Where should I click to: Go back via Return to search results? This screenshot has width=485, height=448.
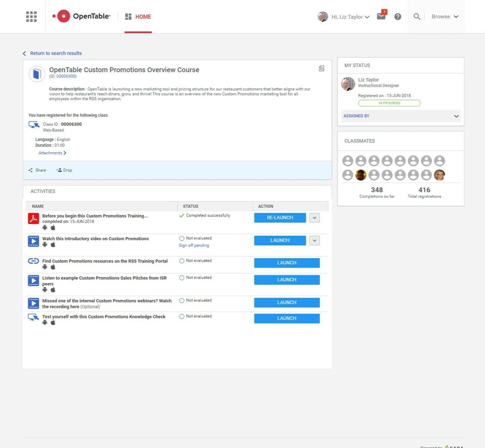pyautogui.click(x=52, y=53)
